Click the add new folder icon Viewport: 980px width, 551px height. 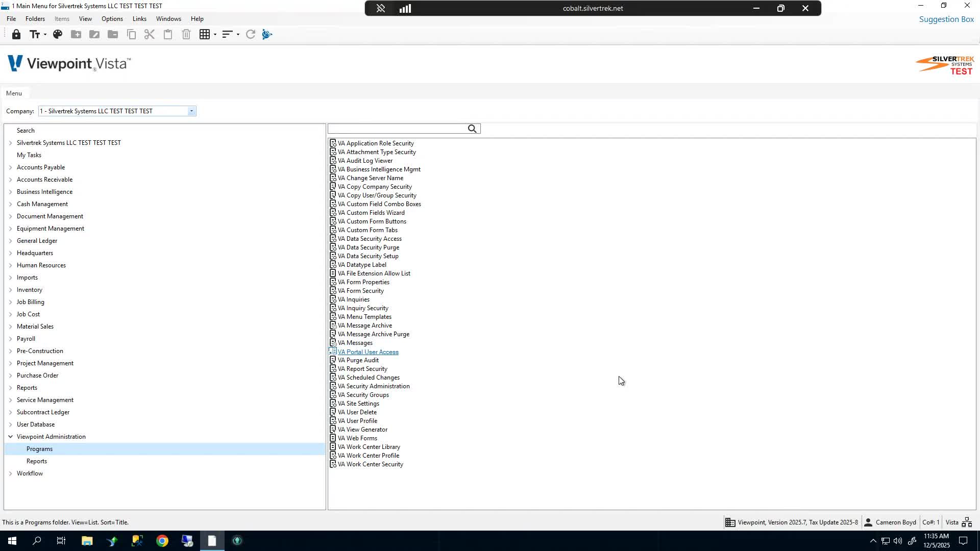[76, 35]
